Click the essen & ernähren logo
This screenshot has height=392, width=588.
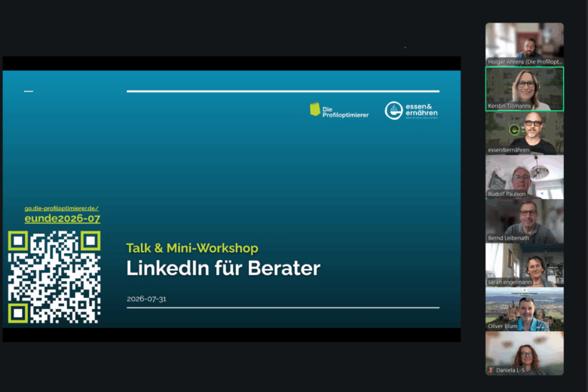pyautogui.click(x=412, y=111)
